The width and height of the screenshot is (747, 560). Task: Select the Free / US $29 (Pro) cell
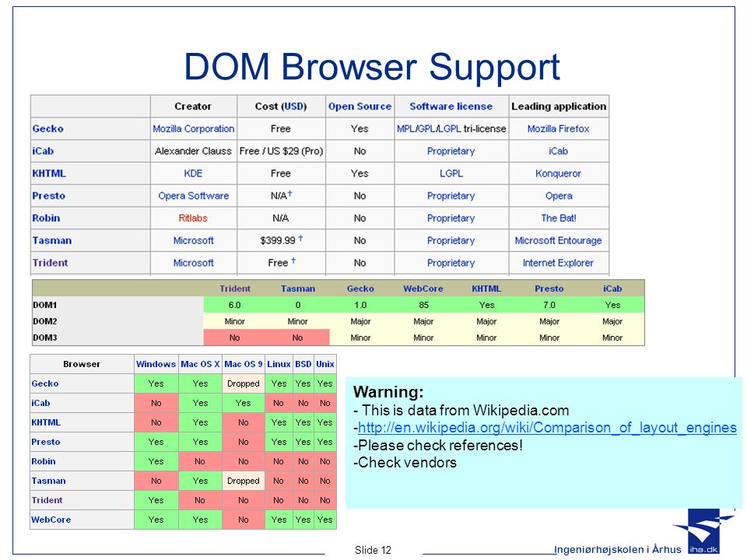pyautogui.click(x=281, y=151)
